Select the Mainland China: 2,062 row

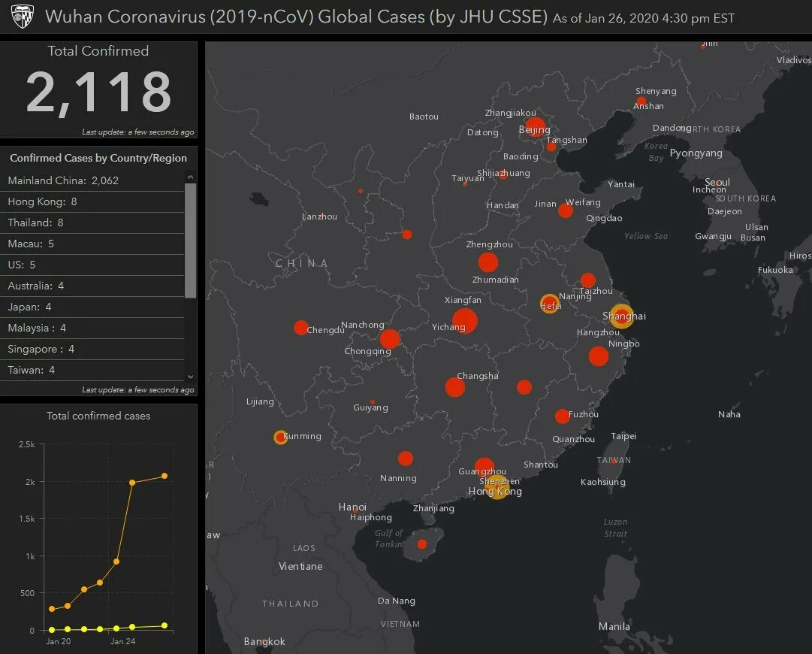pos(92,180)
